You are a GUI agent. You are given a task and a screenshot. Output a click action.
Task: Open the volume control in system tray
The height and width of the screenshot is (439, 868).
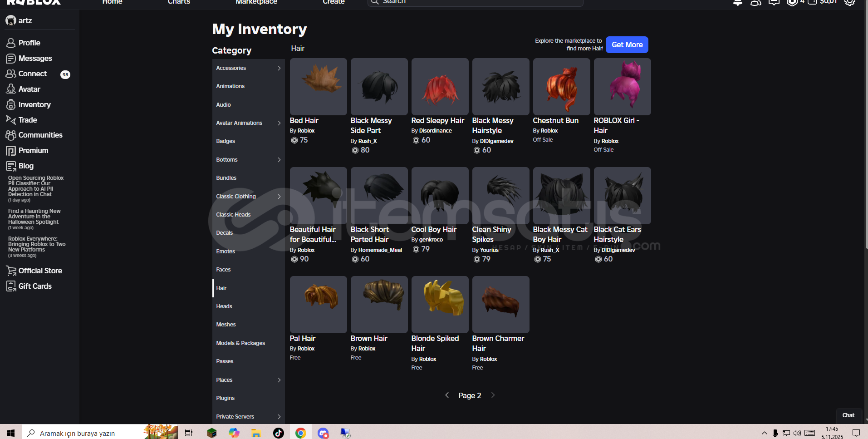(x=797, y=433)
